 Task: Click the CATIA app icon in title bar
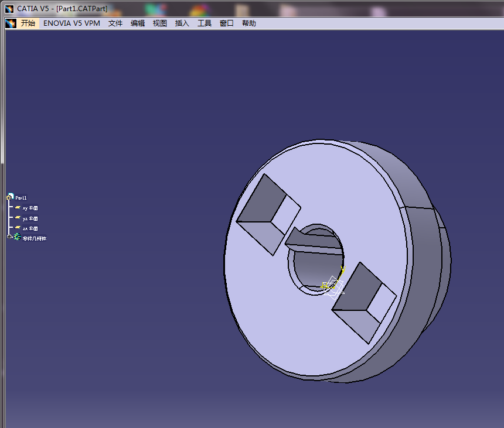(9, 9)
